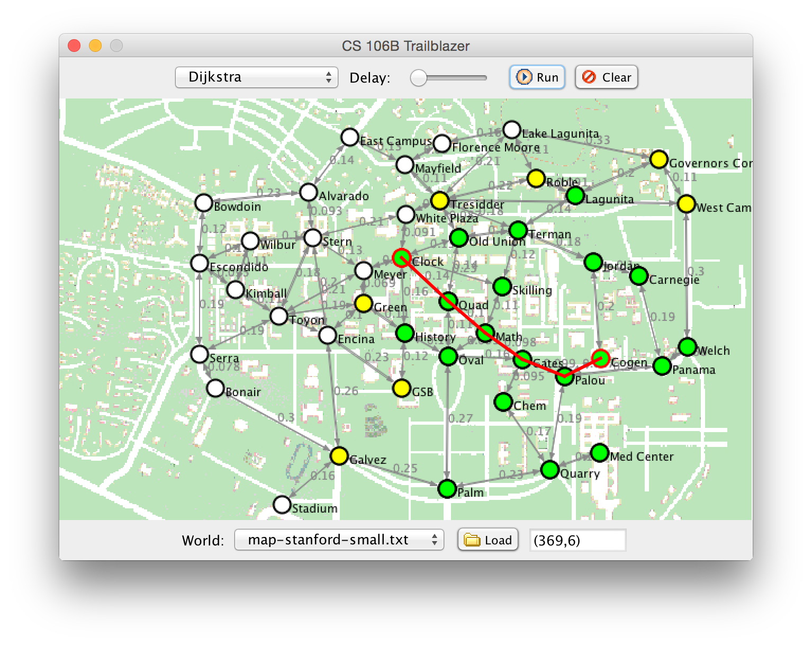Click the Load folder button
Screen dimensions: 812x645
coord(488,540)
